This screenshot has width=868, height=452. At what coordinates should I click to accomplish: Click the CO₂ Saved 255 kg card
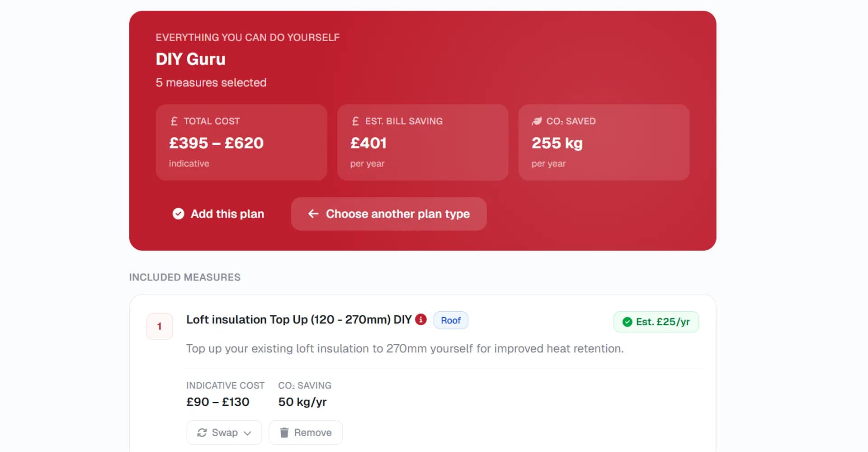click(604, 143)
